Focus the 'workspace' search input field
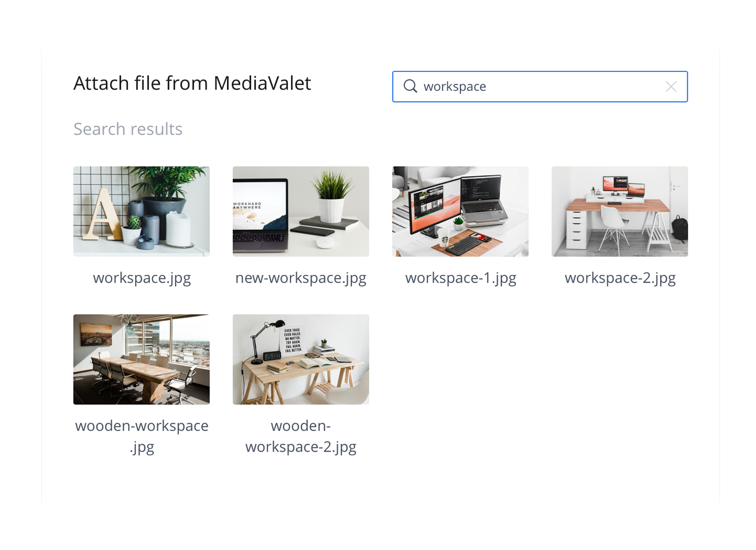Image resolution: width=756 pixels, height=550 pixels. [x=540, y=86]
